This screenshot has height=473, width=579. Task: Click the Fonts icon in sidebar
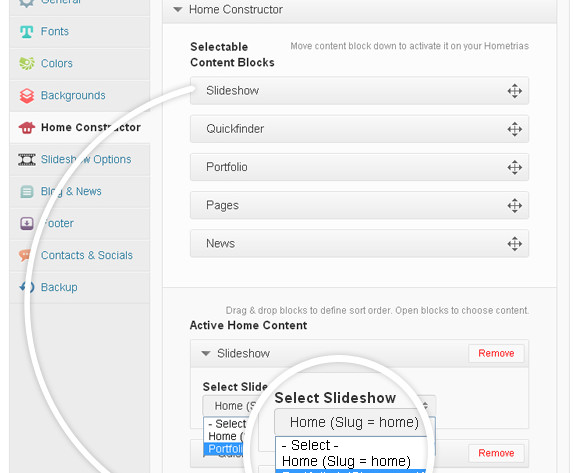coord(27,32)
